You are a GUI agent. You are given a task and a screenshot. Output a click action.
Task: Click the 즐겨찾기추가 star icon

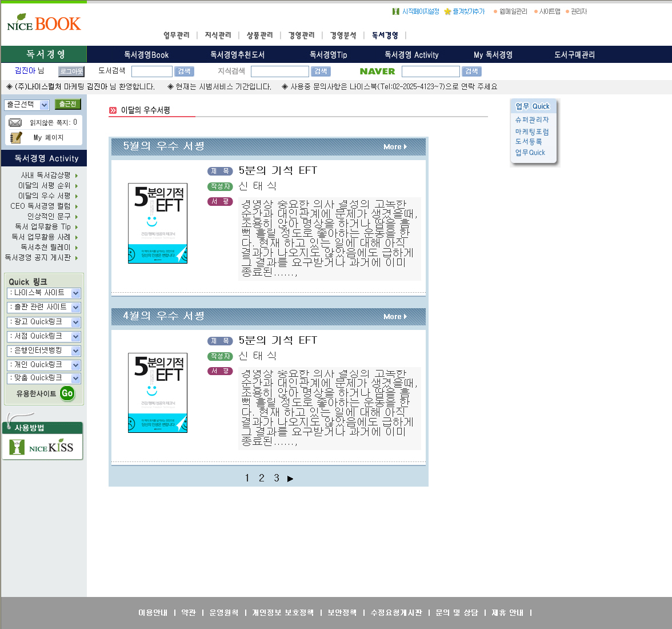[447, 11]
